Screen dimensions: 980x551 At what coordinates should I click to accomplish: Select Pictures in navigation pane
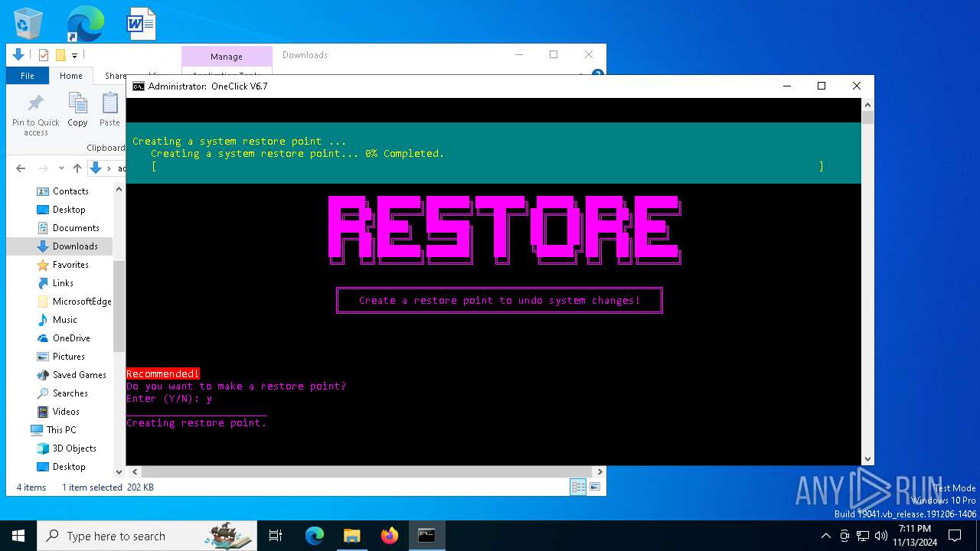point(69,357)
